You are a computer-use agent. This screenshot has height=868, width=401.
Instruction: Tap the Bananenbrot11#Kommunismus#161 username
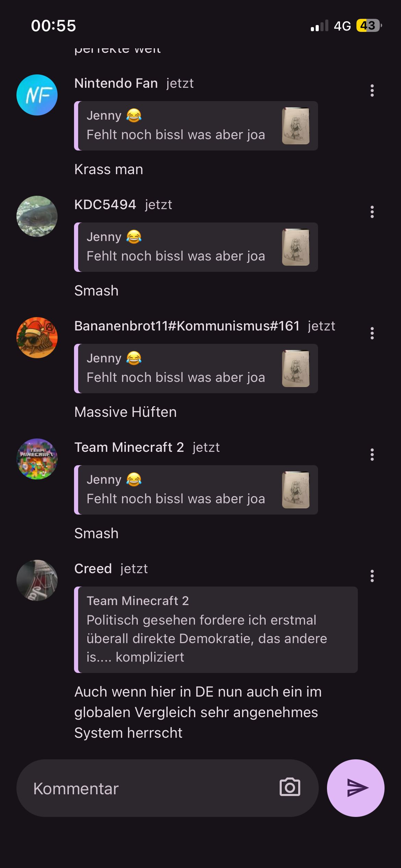coord(187,326)
